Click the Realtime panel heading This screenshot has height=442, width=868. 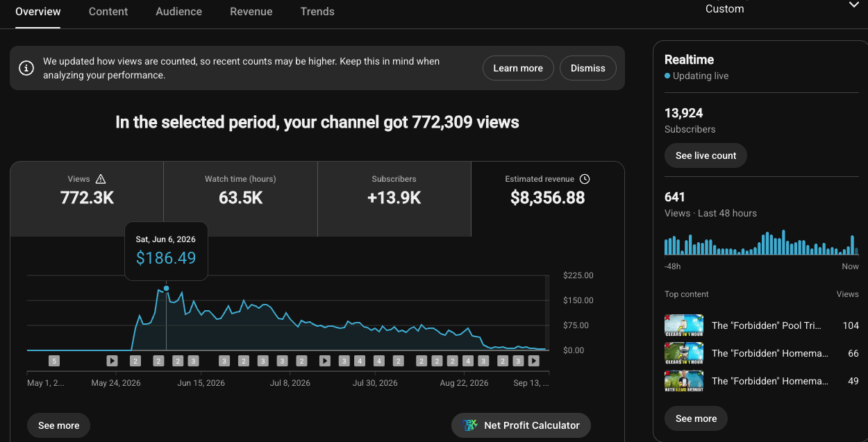coord(689,60)
